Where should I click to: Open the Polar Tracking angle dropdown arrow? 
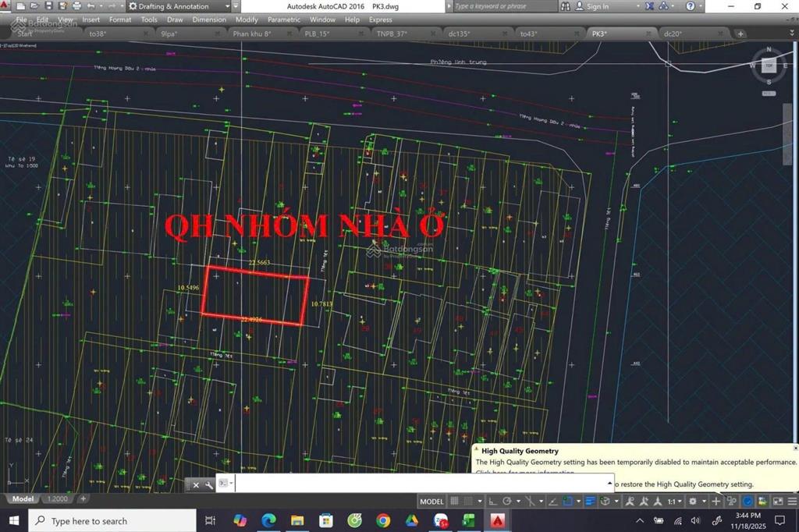(x=518, y=502)
